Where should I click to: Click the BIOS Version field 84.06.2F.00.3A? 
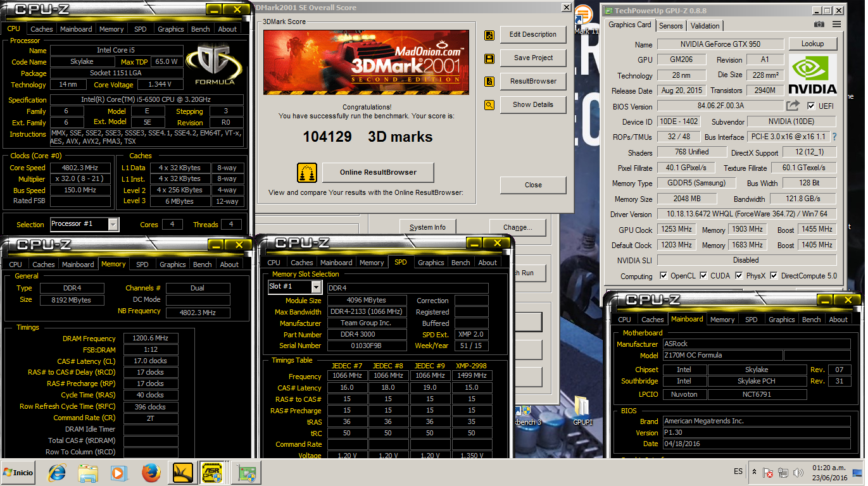[720, 106]
